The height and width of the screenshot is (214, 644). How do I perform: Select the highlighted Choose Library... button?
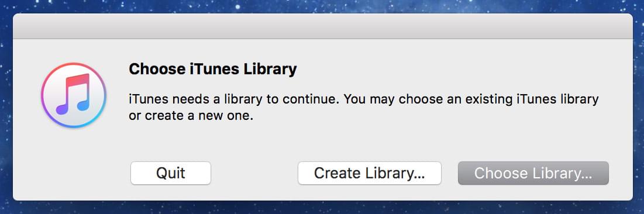click(533, 173)
